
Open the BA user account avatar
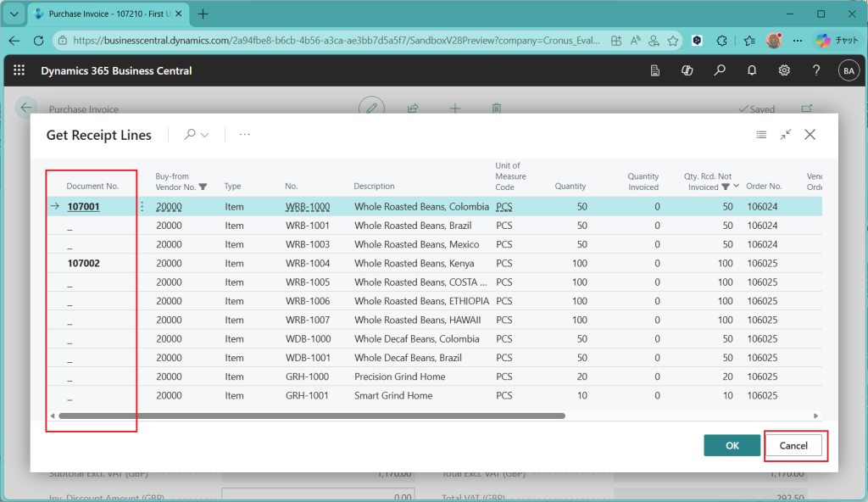848,70
